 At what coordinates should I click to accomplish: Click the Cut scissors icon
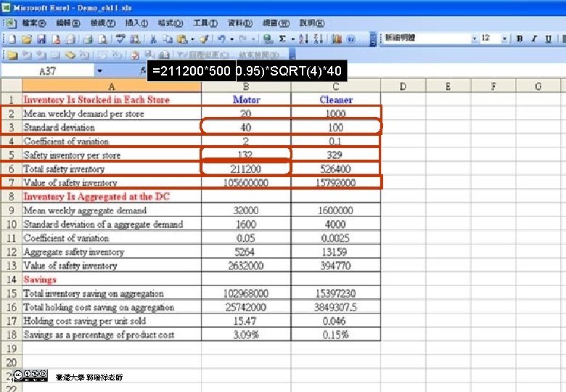click(x=153, y=39)
